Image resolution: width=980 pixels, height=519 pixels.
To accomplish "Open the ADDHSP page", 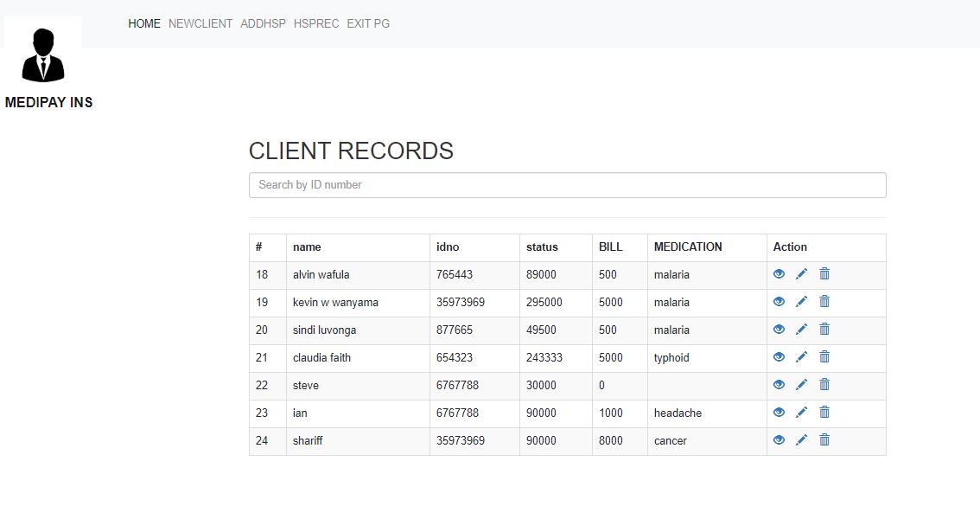I will [x=263, y=23].
